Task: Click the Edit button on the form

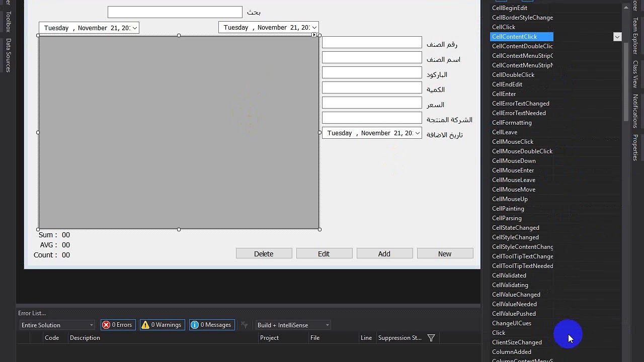Action: pos(324,254)
